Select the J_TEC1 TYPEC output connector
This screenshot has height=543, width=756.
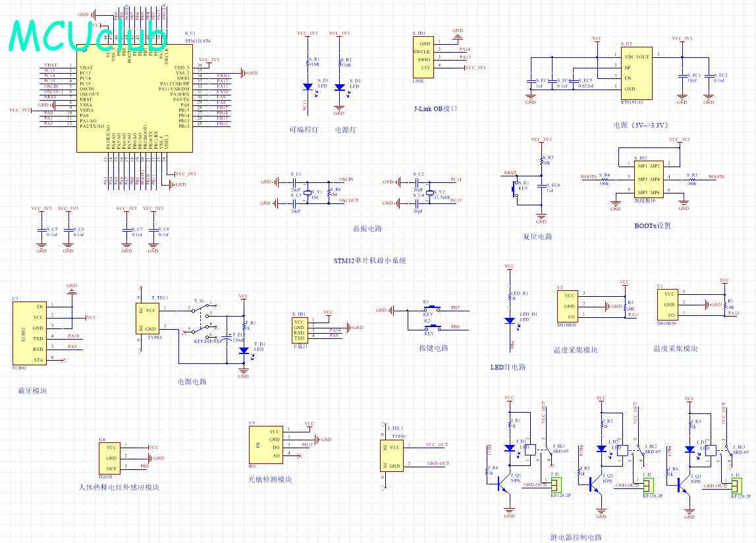point(391,456)
